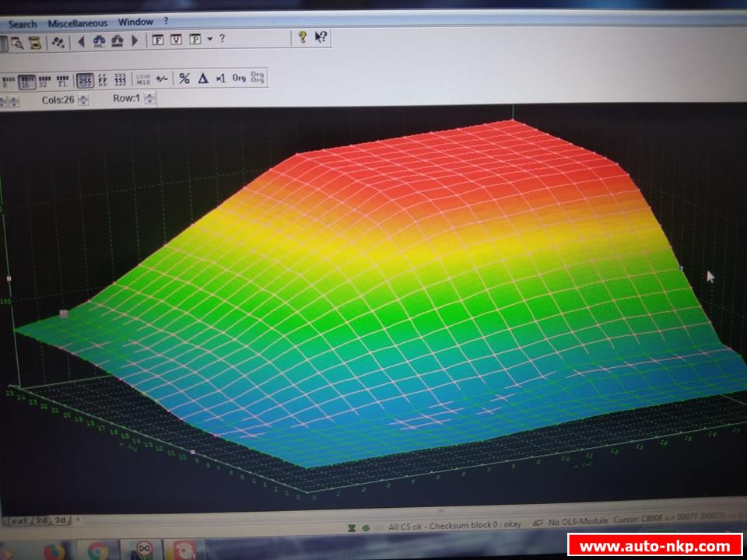Screen dimensions: 747x560
Task: Toggle decimal 255 number display
Action: coord(86,80)
